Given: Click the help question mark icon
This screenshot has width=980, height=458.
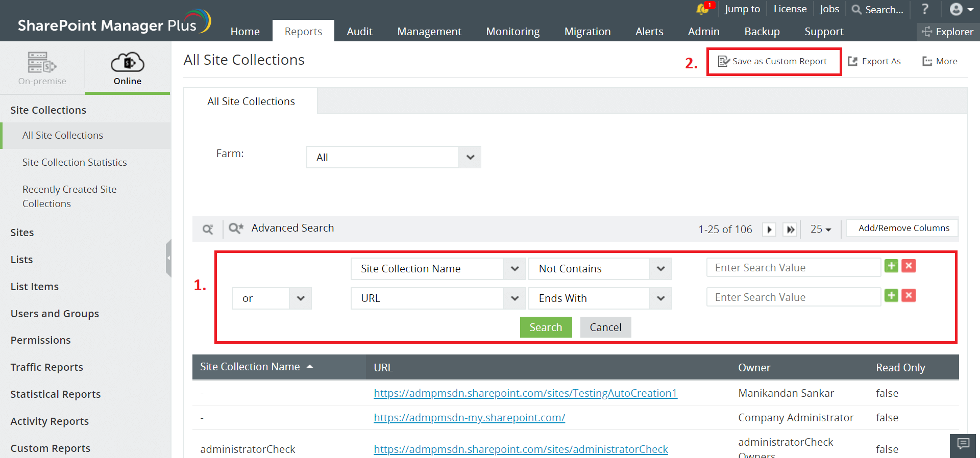Looking at the screenshot, I should 925,9.
